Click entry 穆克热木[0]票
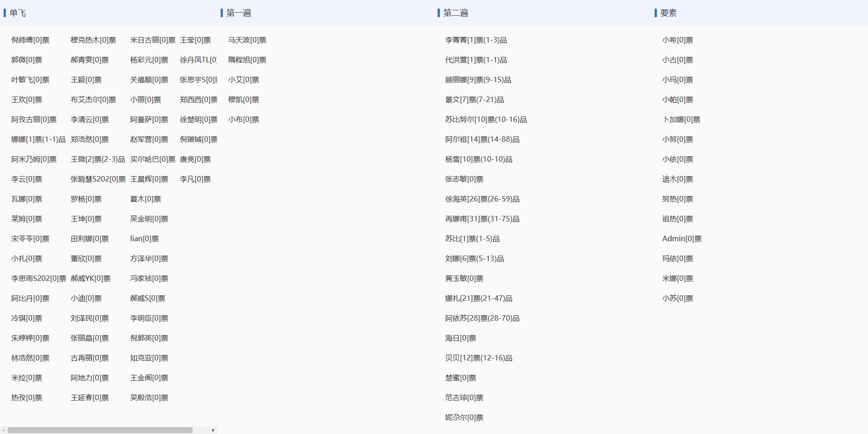Image resolution: width=868 pixels, height=434 pixels. (93, 40)
